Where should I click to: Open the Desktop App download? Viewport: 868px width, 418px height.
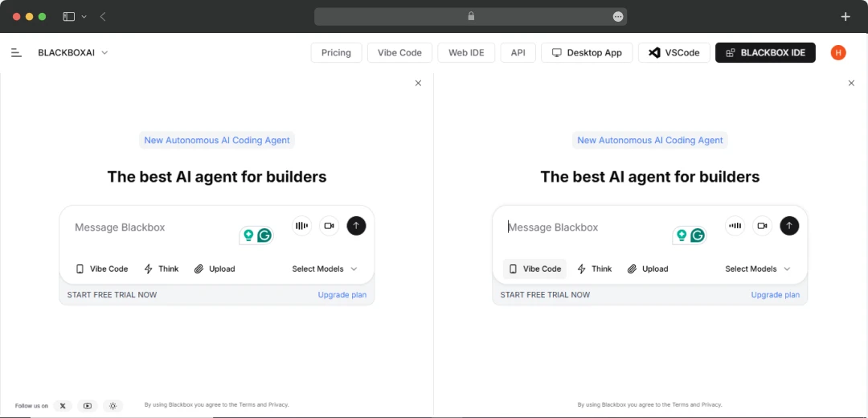587,52
